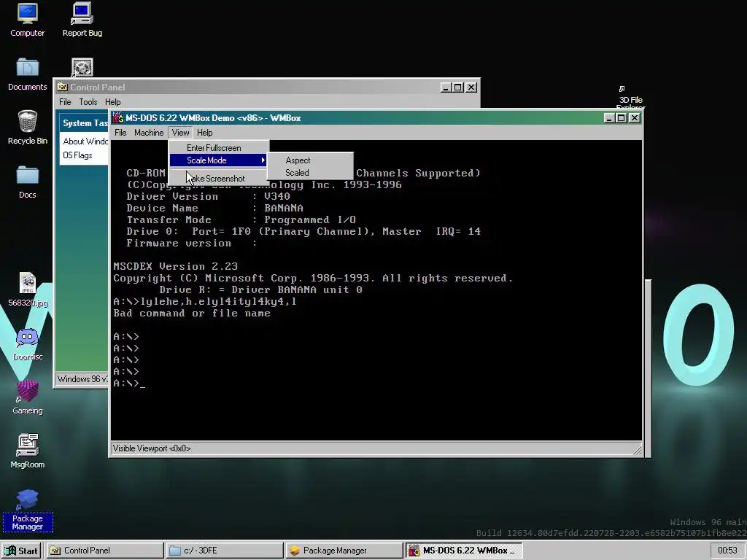Open the File menu in Control Panel
This screenshot has height=560, width=747.
(65, 102)
